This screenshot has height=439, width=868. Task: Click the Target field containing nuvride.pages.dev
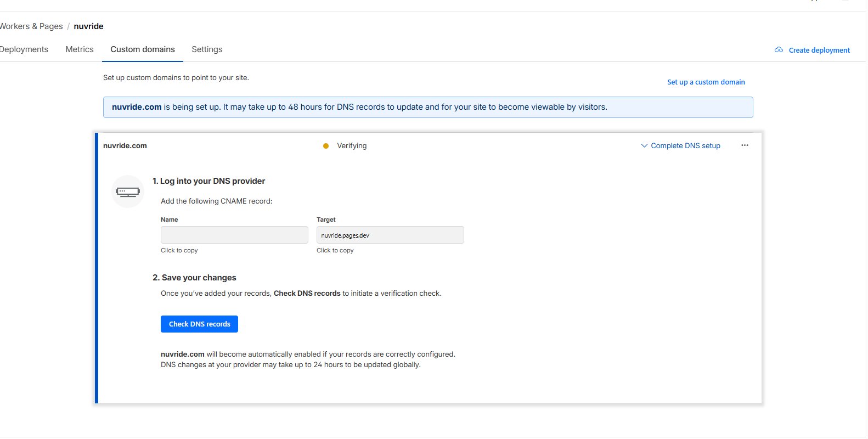pyautogui.click(x=390, y=235)
